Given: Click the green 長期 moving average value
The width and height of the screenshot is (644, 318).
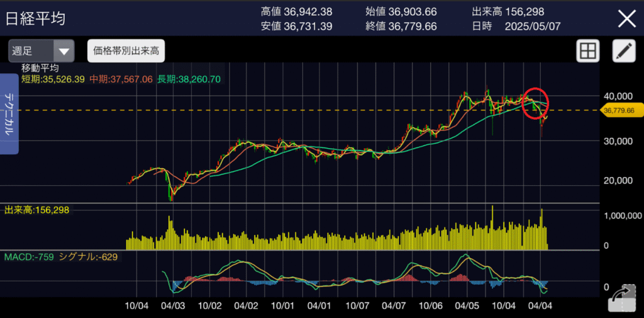Looking at the screenshot, I should [189, 79].
